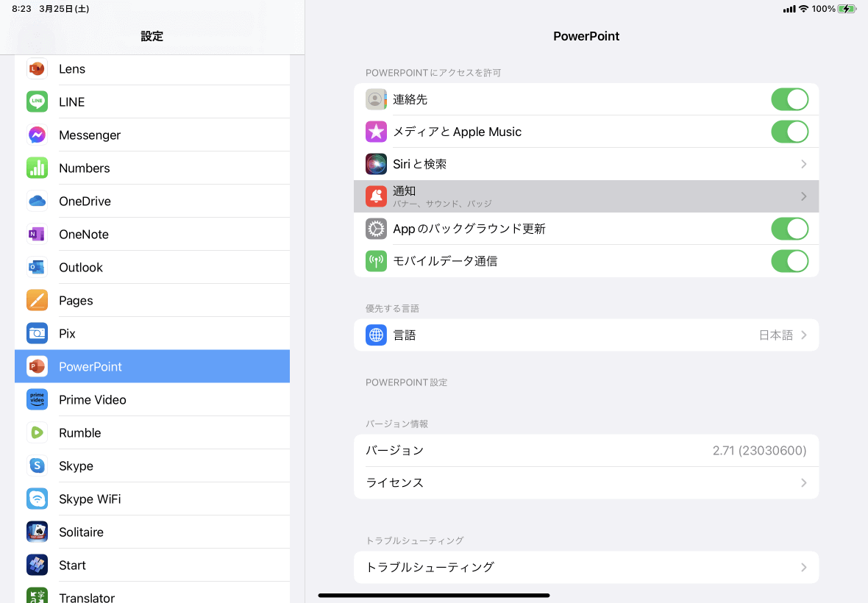The image size is (868, 603).
Task: Select OneNote in the app list
Action: click(x=84, y=234)
